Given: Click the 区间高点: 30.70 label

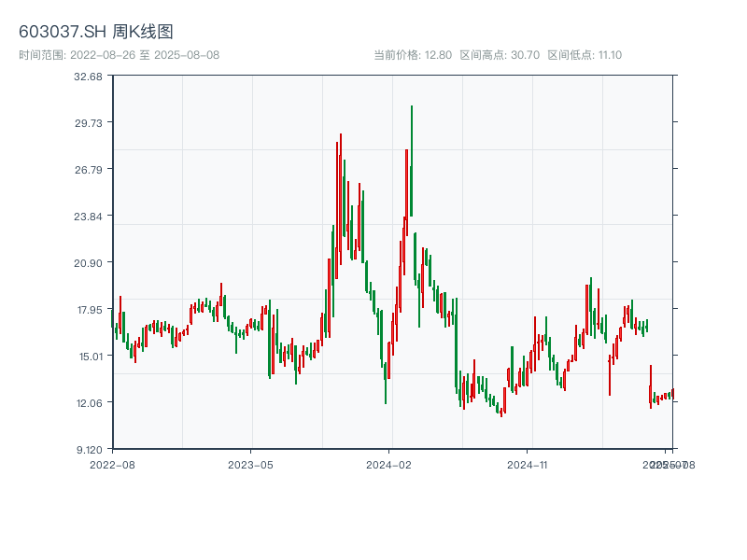Looking at the screenshot, I should click(500, 55).
